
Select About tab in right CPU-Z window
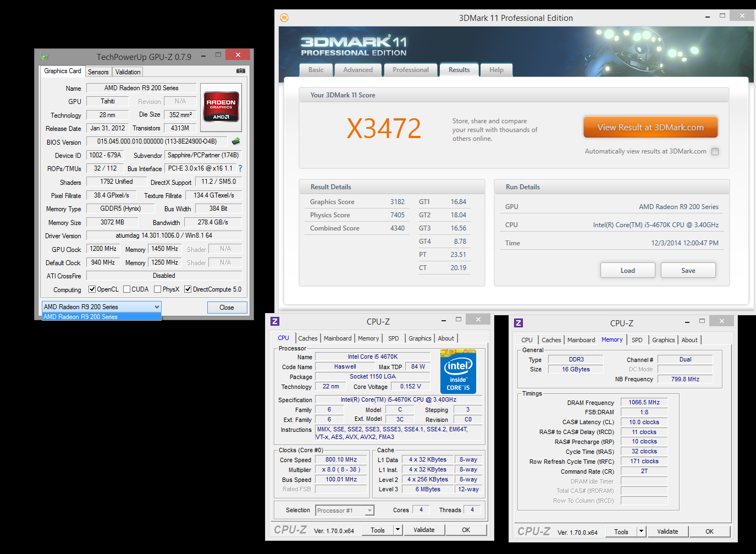[x=689, y=340]
